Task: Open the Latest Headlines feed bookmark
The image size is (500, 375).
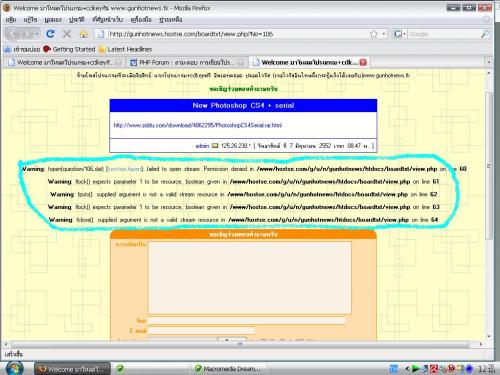Action: coord(125,49)
